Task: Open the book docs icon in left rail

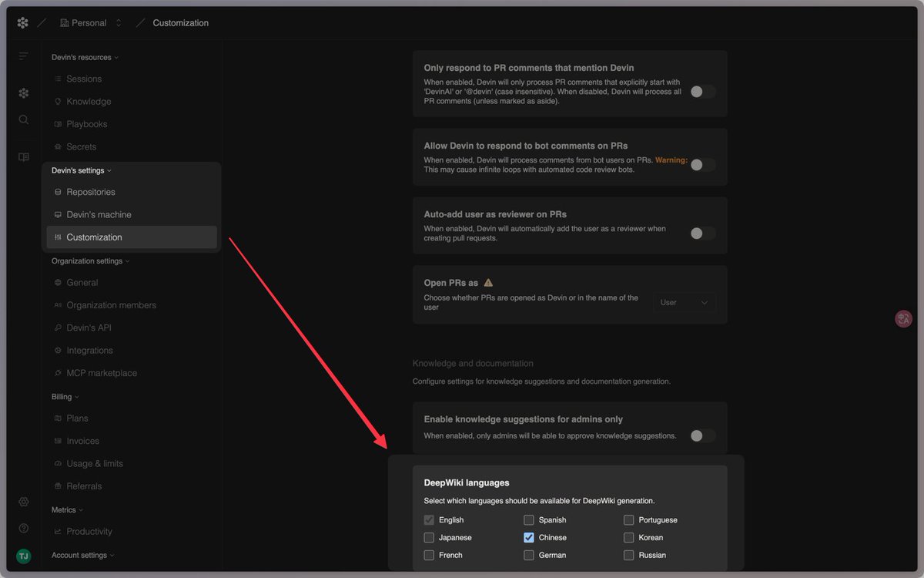Action: coord(24,157)
